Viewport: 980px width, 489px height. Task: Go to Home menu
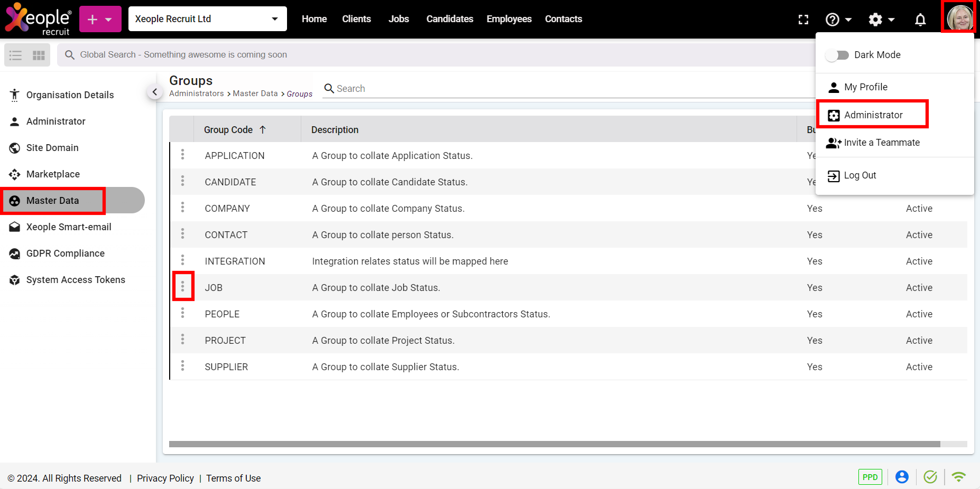pyautogui.click(x=314, y=19)
